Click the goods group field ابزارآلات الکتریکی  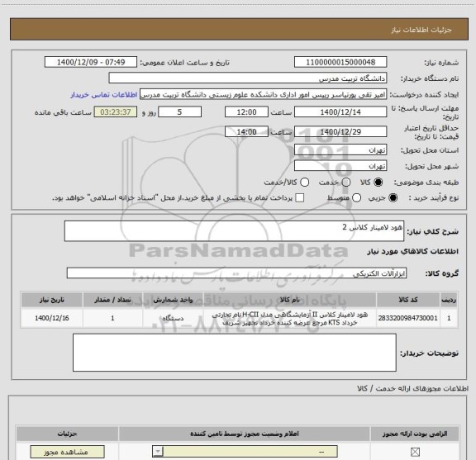coord(236,273)
